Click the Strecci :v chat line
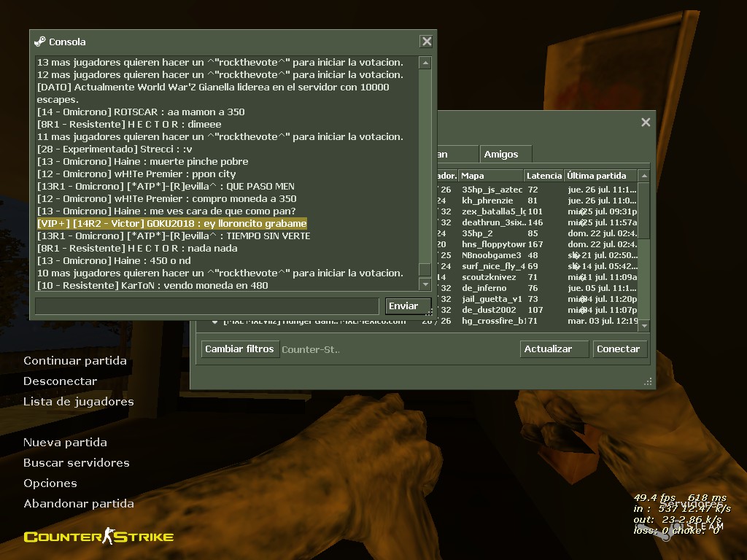 point(115,149)
